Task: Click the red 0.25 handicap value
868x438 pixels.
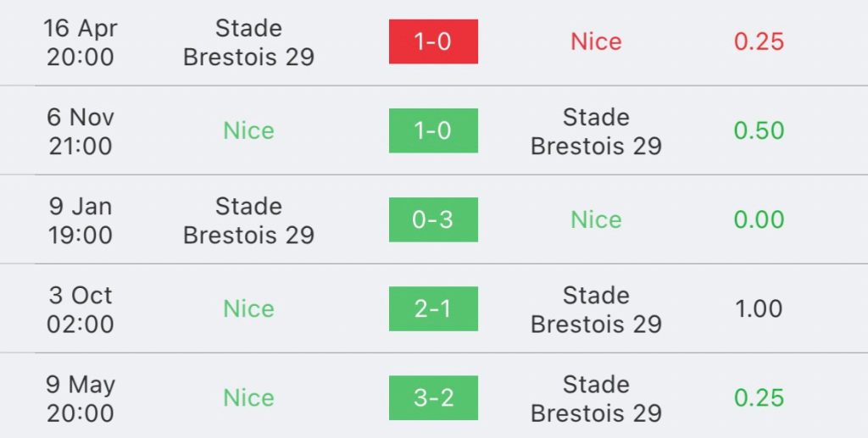Action: 759,42
